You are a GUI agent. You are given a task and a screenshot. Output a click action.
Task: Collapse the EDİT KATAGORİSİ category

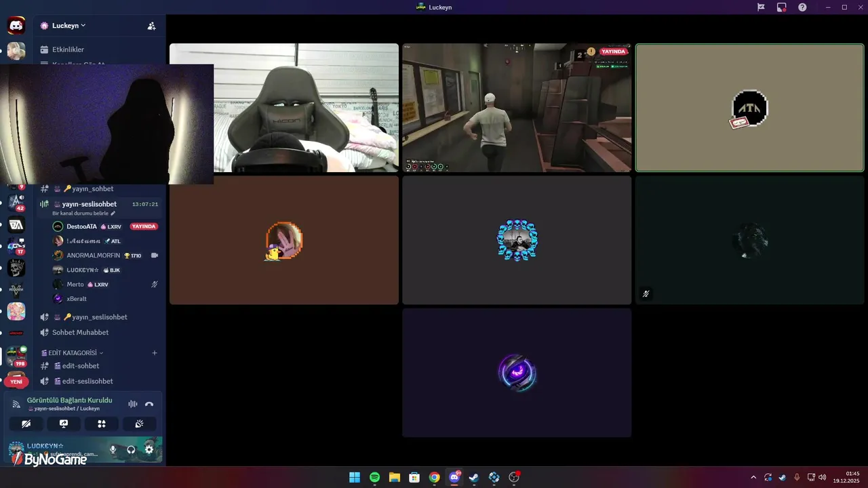[72, 353]
